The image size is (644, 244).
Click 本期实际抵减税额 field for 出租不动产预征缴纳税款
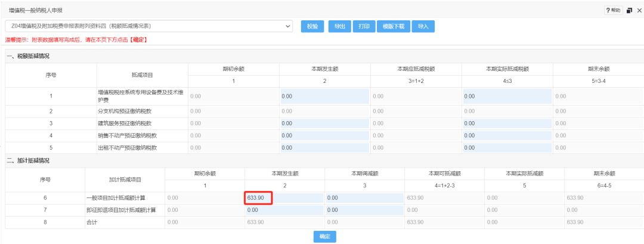506,147
